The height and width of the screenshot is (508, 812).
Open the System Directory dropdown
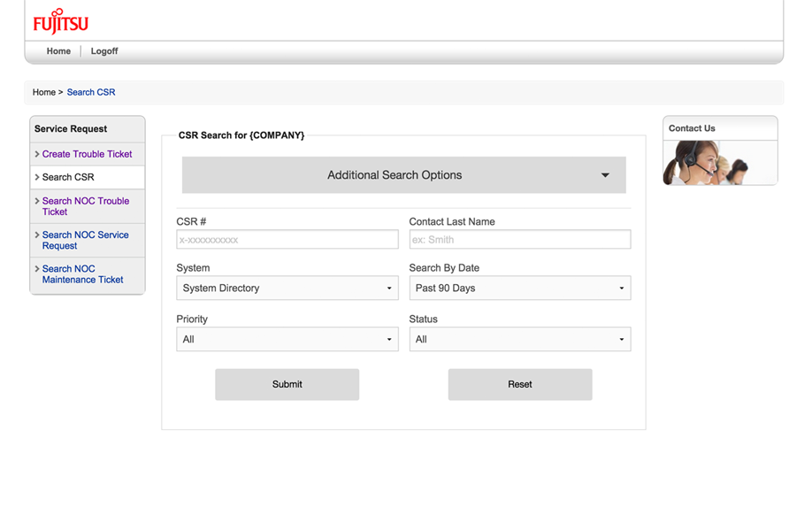pyautogui.click(x=287, y=289)
